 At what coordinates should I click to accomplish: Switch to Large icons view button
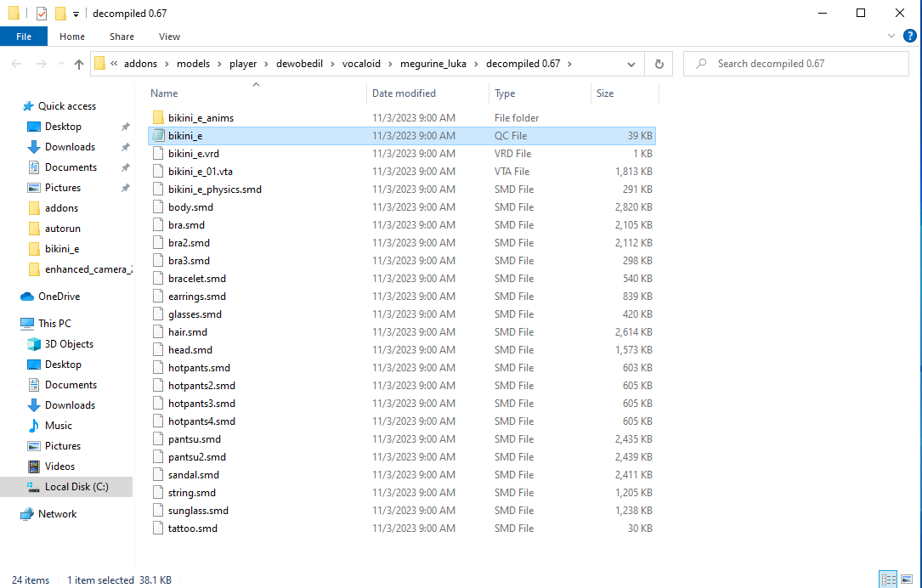tap(907, 580)
